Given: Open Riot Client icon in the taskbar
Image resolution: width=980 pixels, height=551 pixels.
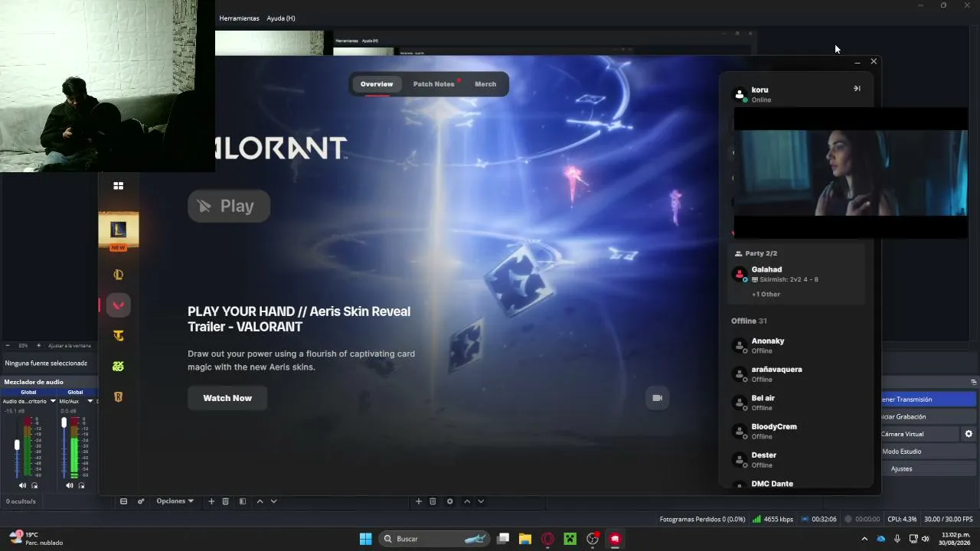Looking at the screenshot, I should (x=614, y=539).
